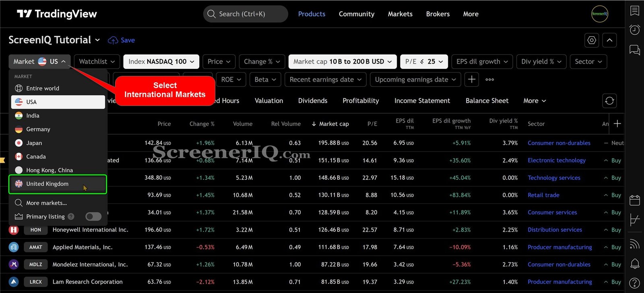
Task: Click the Applied Materials logo icon
Action: tap(14, 247)
